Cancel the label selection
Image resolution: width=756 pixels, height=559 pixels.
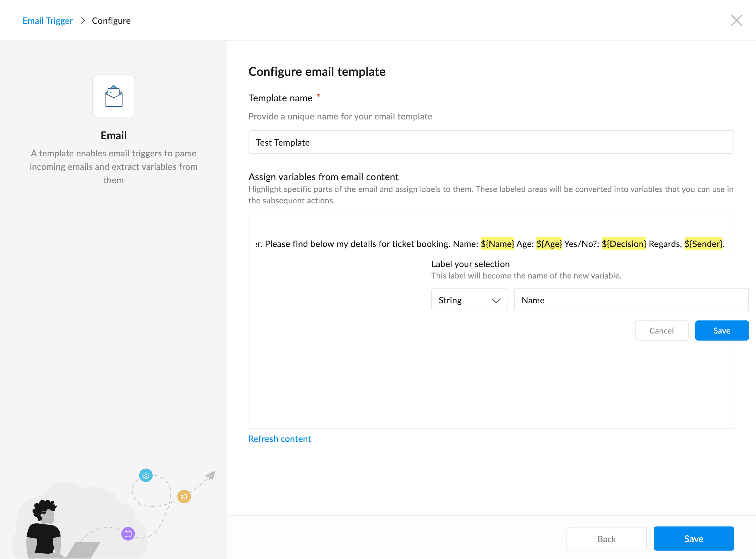pos(661,331)
